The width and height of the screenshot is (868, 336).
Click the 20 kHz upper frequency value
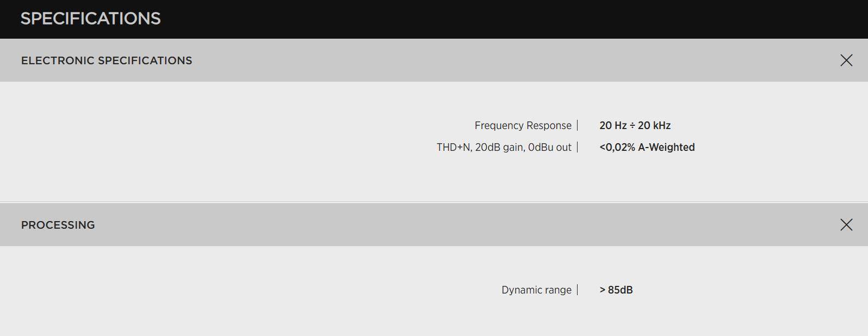[654, 126]
